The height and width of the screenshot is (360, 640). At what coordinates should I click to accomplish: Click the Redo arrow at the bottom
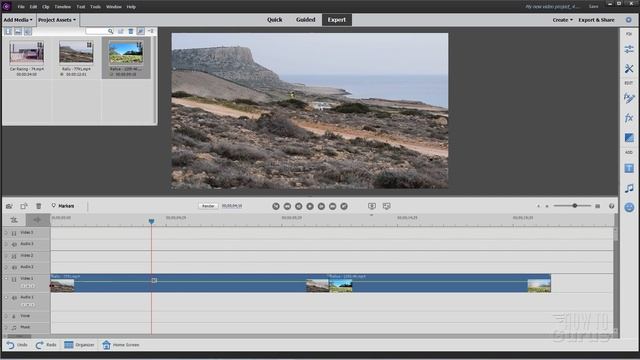39,345
